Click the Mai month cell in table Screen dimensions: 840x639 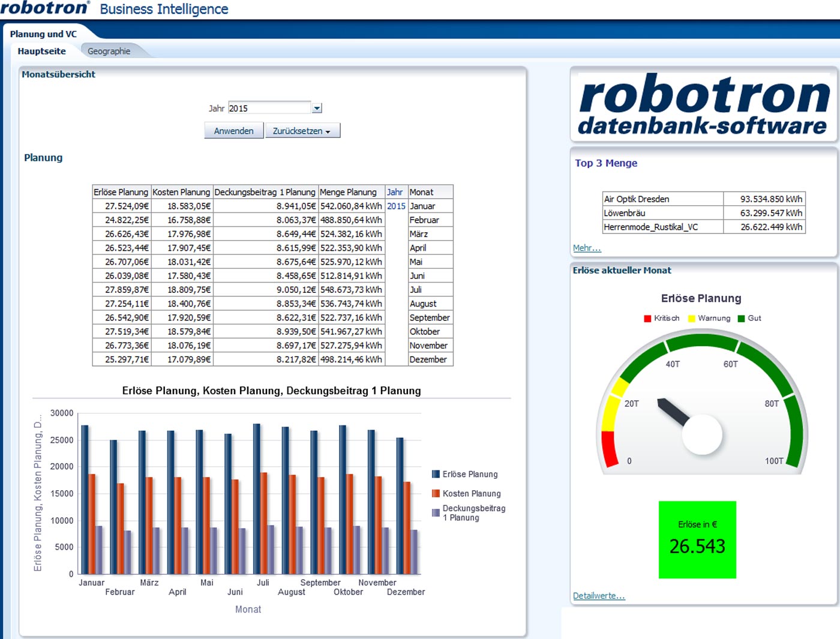pos(430,262)
